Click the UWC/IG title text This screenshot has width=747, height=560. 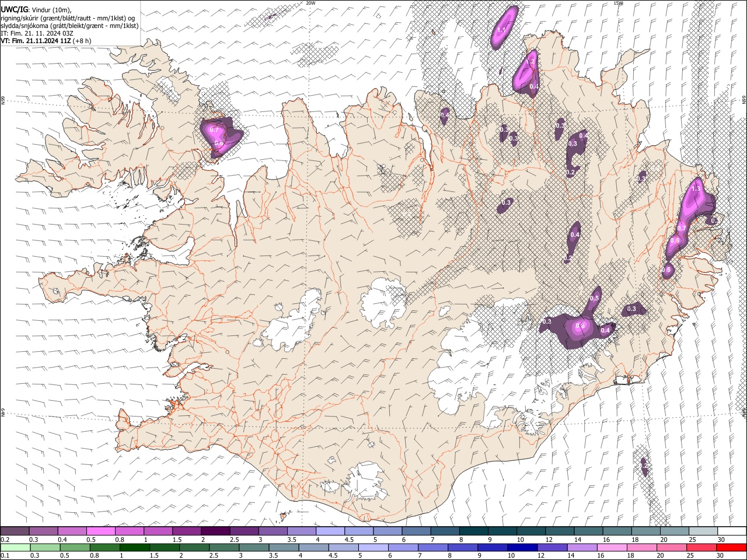tap(14, 9)
